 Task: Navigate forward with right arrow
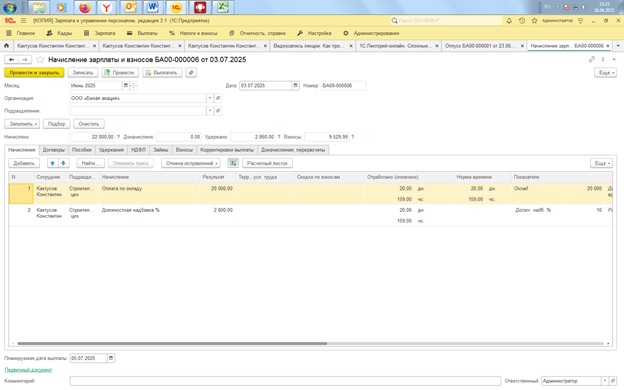pos(25,60)
